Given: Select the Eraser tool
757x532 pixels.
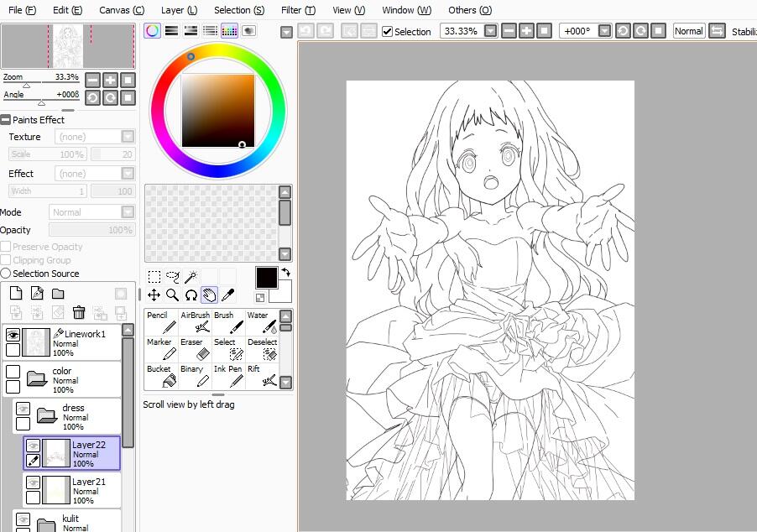Looking at the screenshot, I should 195,349.
